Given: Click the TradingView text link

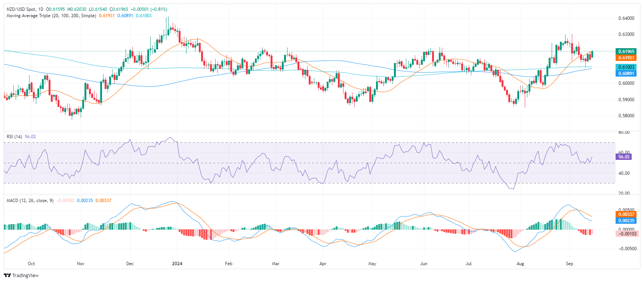Looking at the screenshot, I should click(25, 276).
